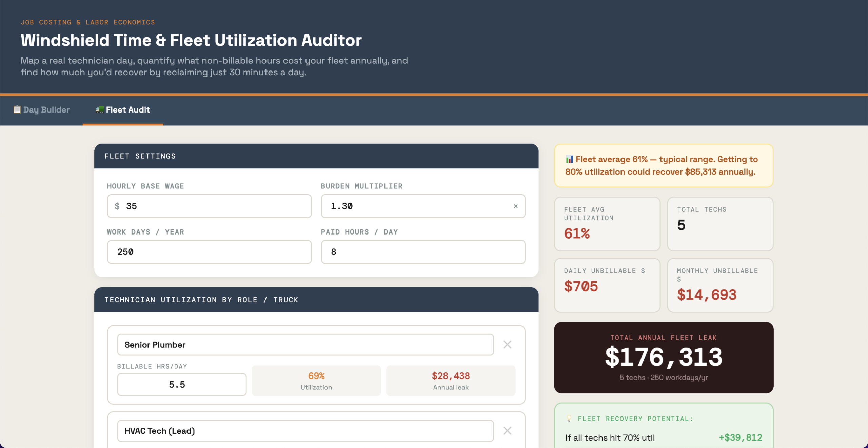
Task: Click the Fleet Settings panel header
Action: point(316,156)
